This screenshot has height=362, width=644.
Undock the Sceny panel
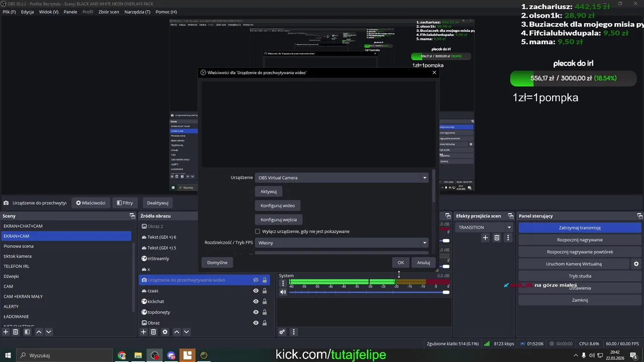pos(132,216)
